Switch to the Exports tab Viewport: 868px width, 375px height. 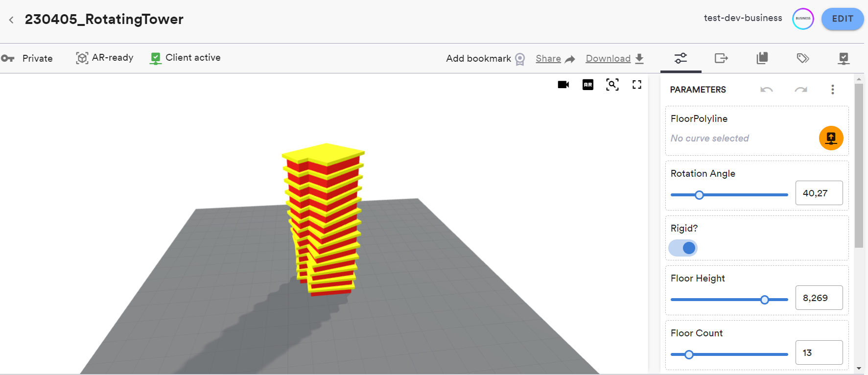tap(721, 58)
